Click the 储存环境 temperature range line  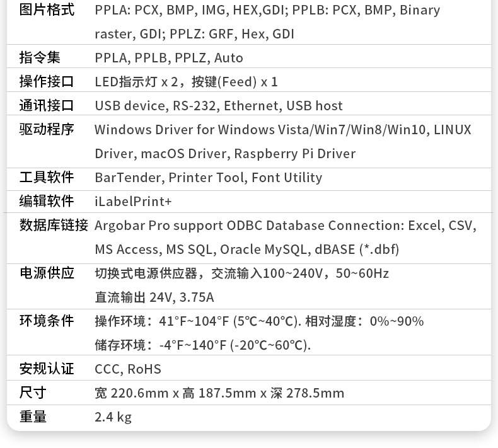[202, 345]
